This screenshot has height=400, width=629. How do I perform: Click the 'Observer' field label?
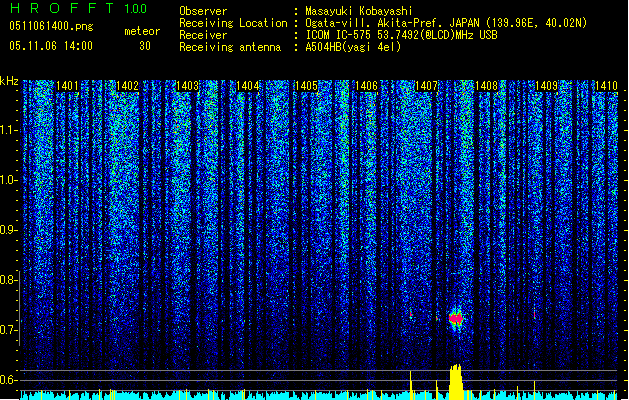203,11
